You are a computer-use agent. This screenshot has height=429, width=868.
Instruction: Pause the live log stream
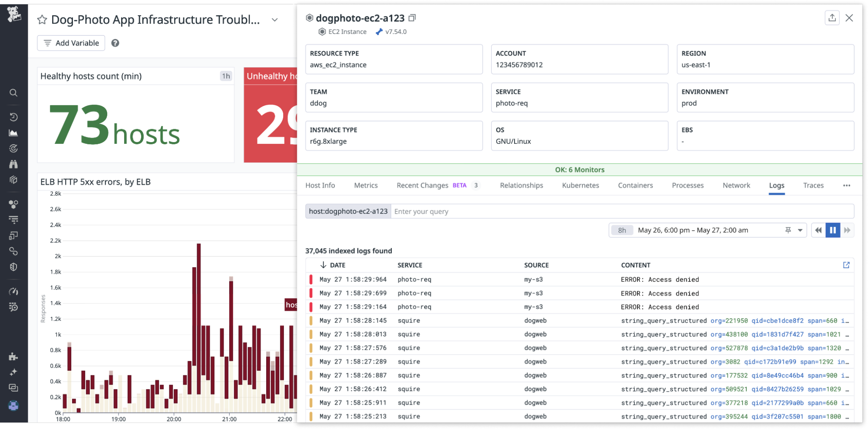(832, 230)
